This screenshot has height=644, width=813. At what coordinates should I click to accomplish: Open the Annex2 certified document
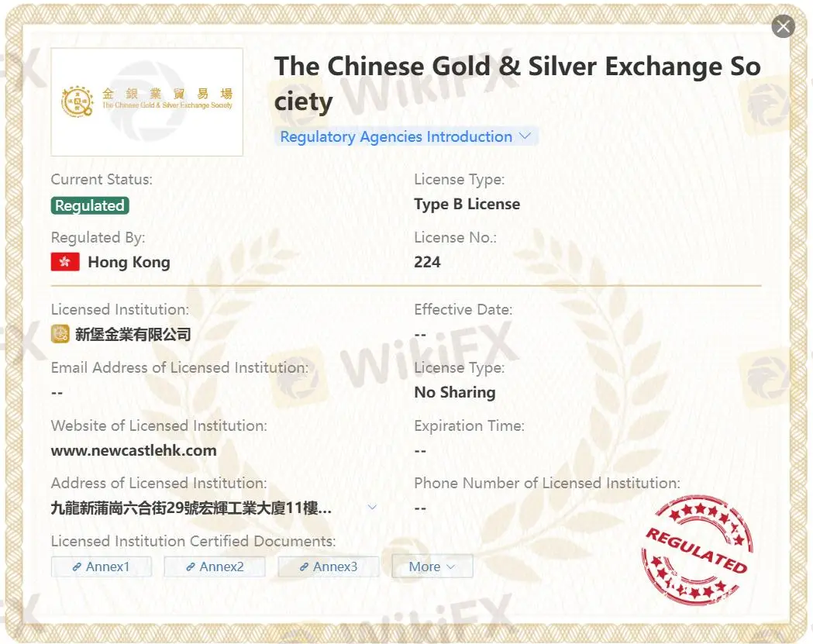[x=215, y=567]
